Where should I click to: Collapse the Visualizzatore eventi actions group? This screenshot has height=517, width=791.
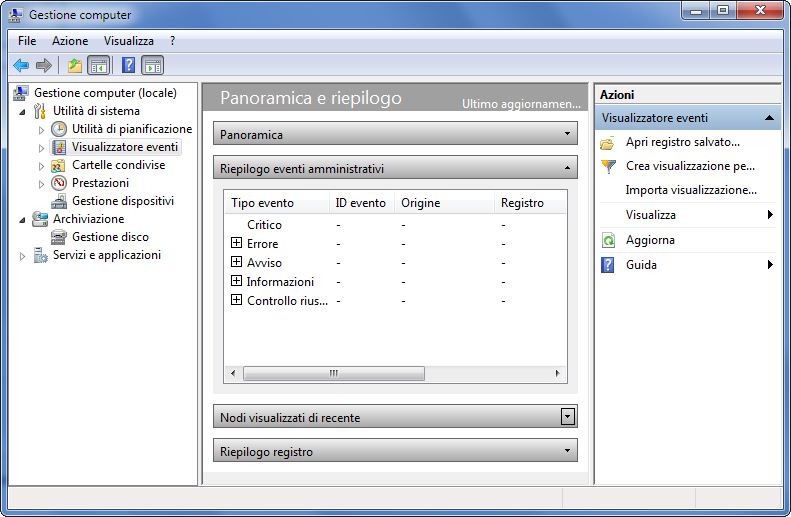pyautogui.click(x=769, y=118)
